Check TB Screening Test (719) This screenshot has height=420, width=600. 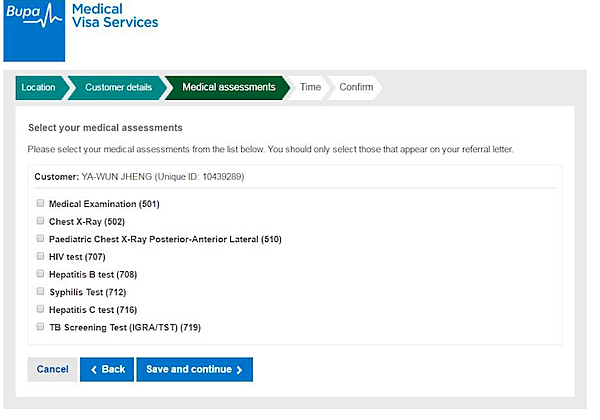(40, 326)
